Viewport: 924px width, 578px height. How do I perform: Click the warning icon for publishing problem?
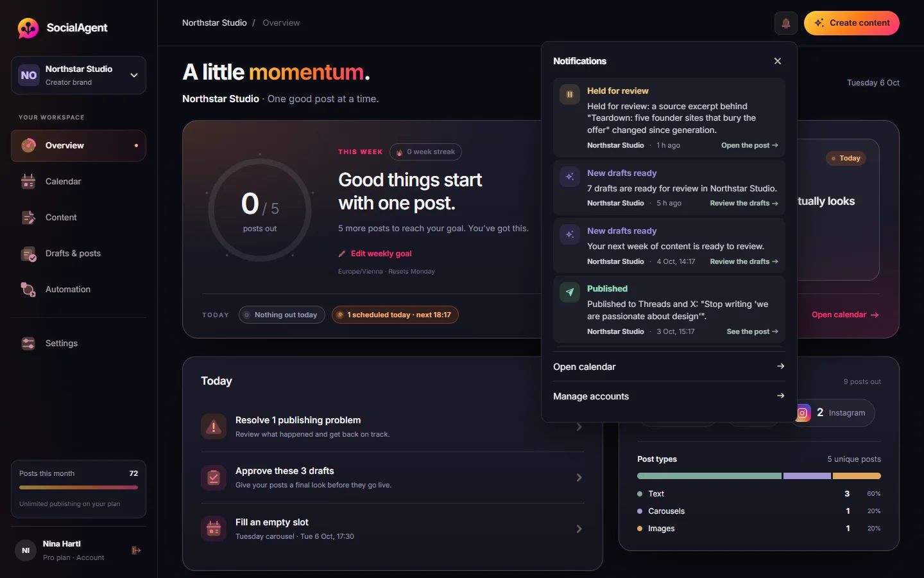(214, 426)
